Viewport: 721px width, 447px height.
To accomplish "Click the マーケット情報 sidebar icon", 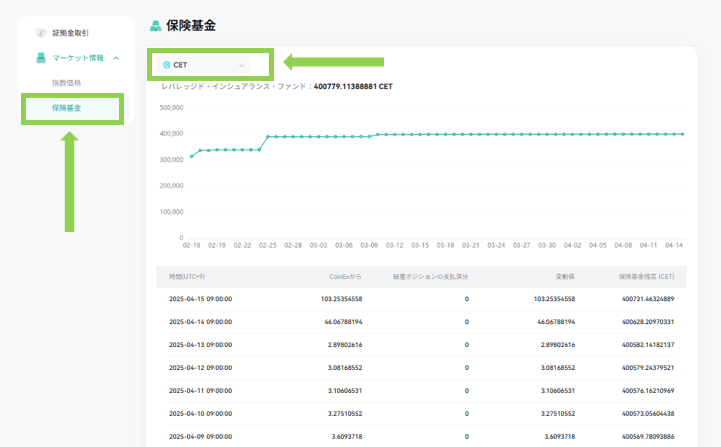I will (41, 58).
